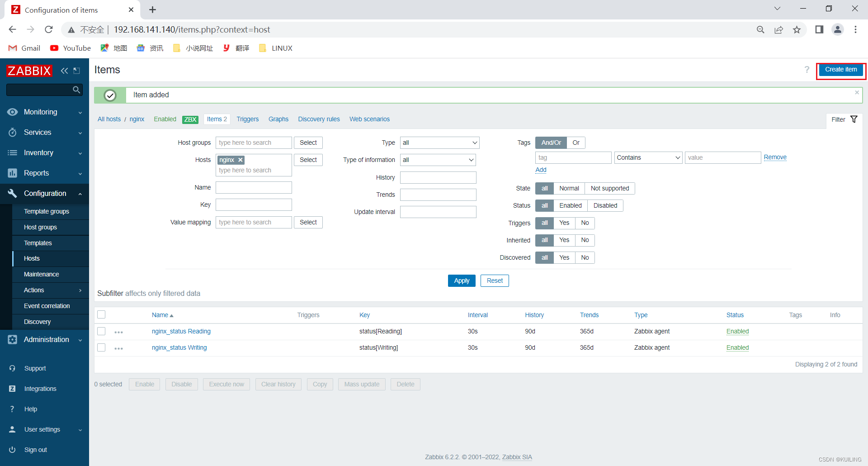This screenshot has width=868, height=466.
Task: Open actions menu for nginx_status Reading row
Action: point(119,332)
